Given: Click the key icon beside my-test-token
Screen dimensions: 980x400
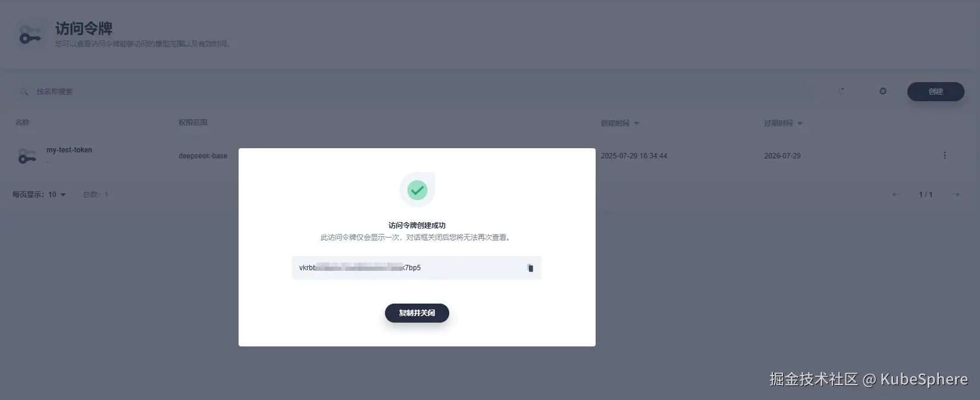Looking at the screenshot, I should [27, 156].
